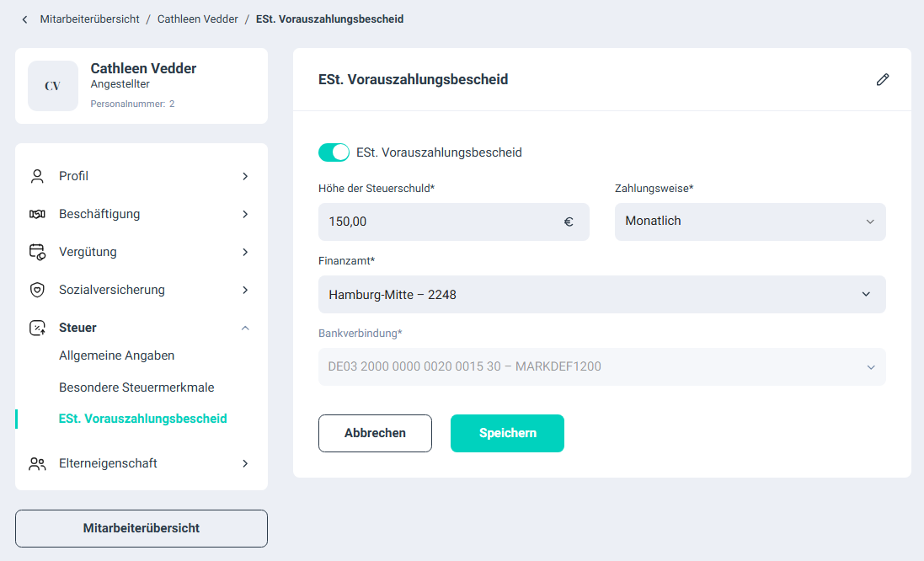Click the Cathleen Vedder breadcrumb link

[197, 19]
